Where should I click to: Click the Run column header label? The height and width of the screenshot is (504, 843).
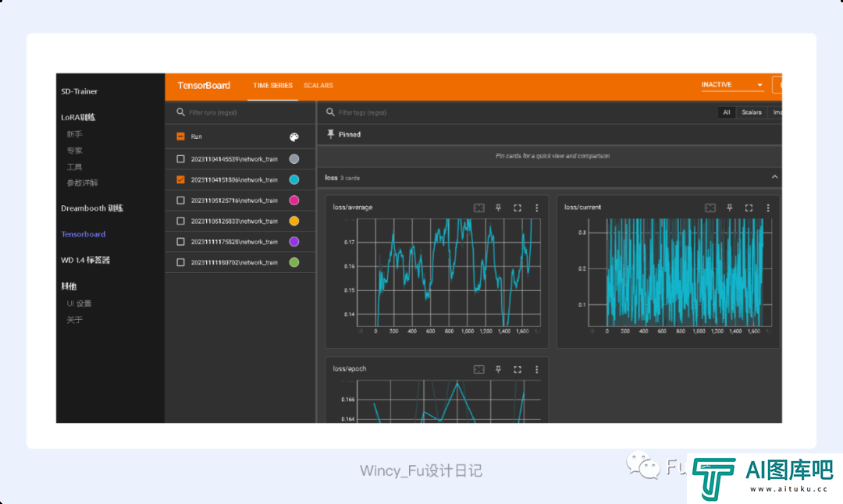tap(196, 137)
